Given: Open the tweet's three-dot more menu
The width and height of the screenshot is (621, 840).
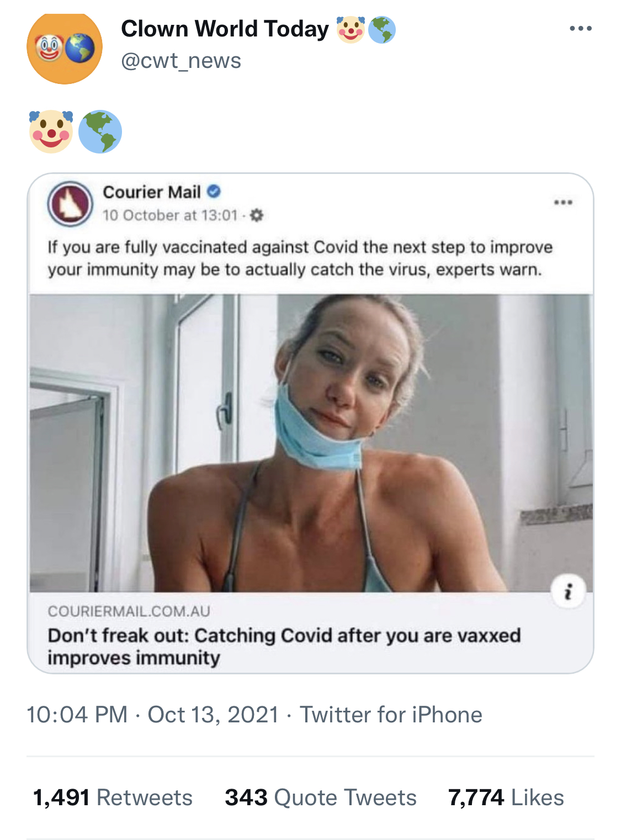Looking at the screenshot, I should coord(581,28).
